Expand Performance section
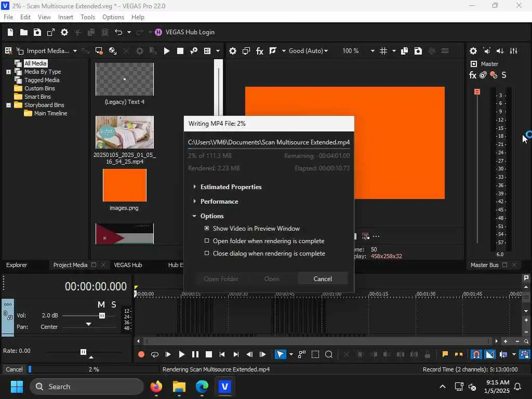This screenshot has width=532, height=399. (194, 202)
